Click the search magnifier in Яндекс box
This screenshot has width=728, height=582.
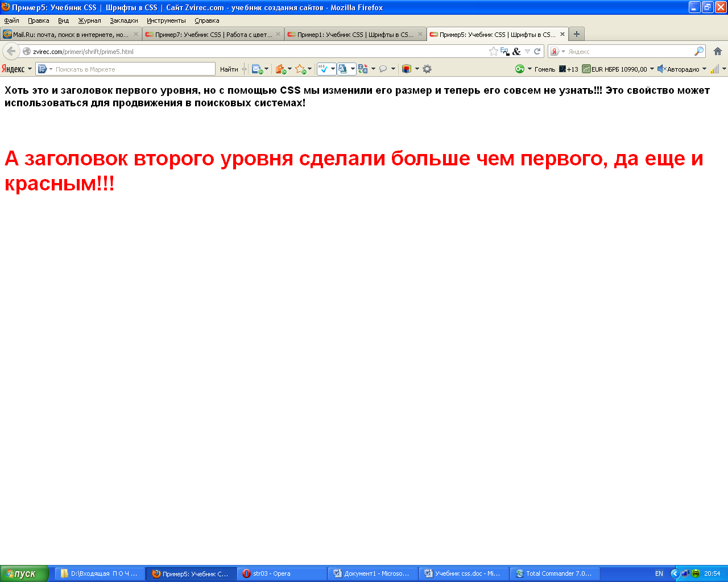click(x=699, y=51)
